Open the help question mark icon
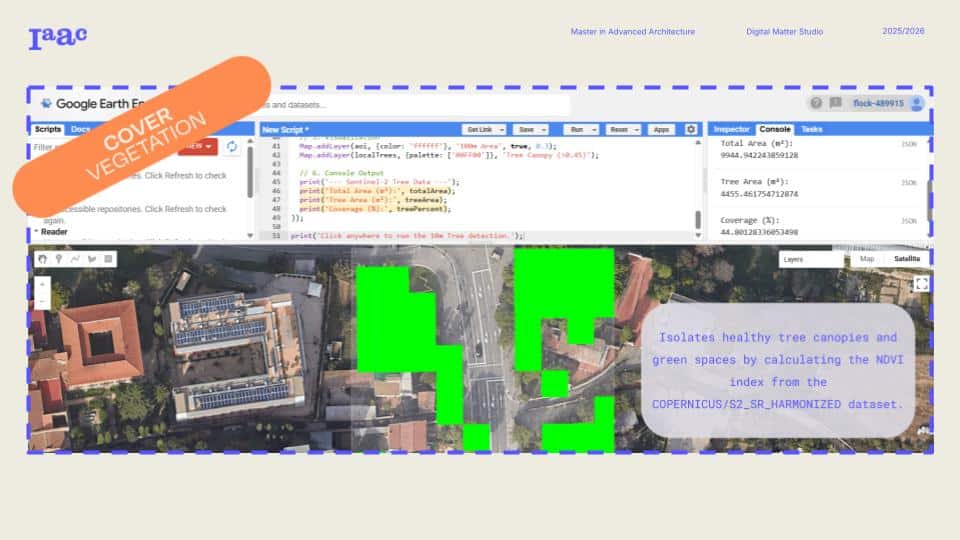This screenshot has height=540, width=960. pyautogui.click(x=816, y=103)
